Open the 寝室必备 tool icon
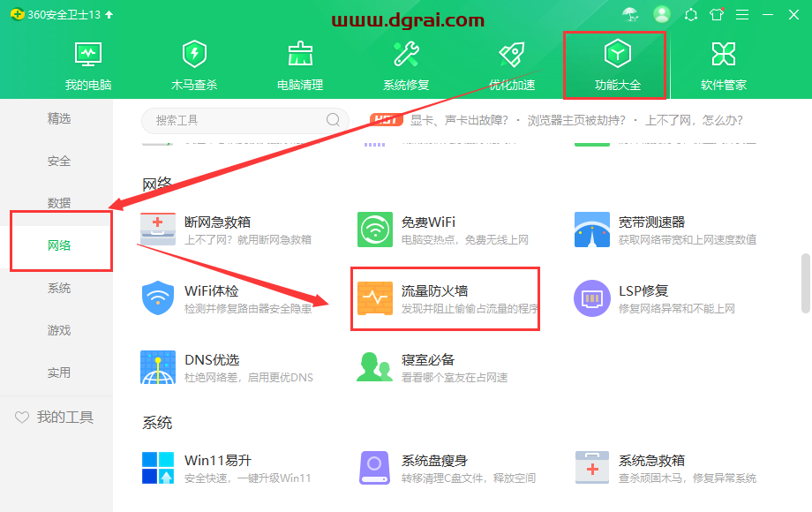This screenshot has height=512, width=812. tap(374, 366)
